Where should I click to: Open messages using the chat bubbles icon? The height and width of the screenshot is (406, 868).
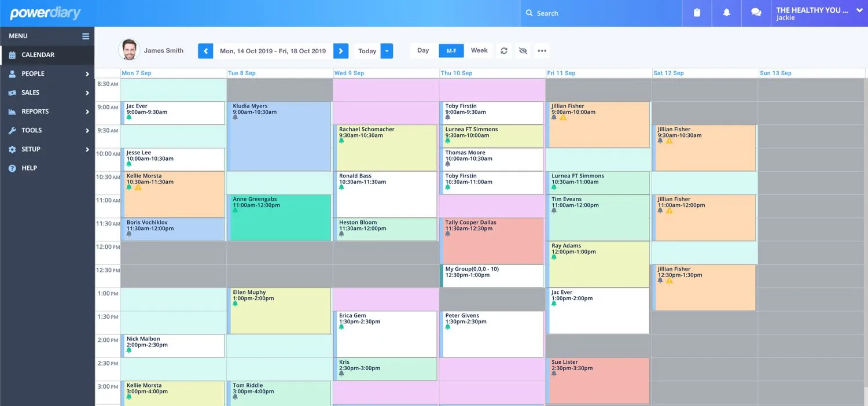[756, 13]
